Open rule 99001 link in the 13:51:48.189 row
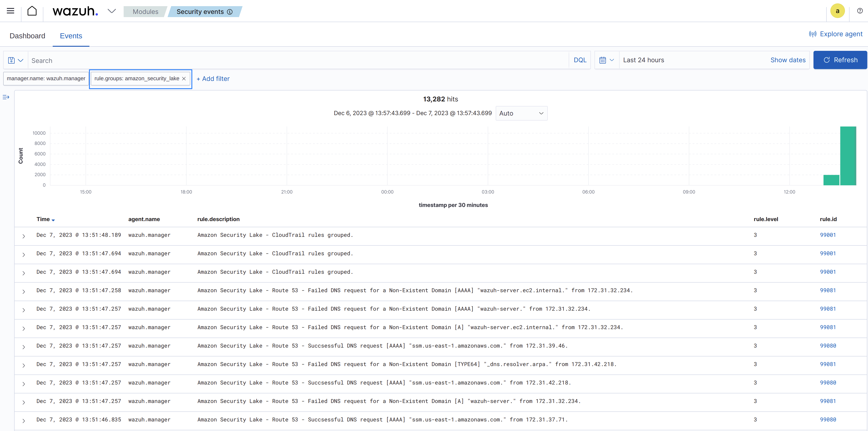The width and height of the screenshot is (868, 431). [828, 235]
